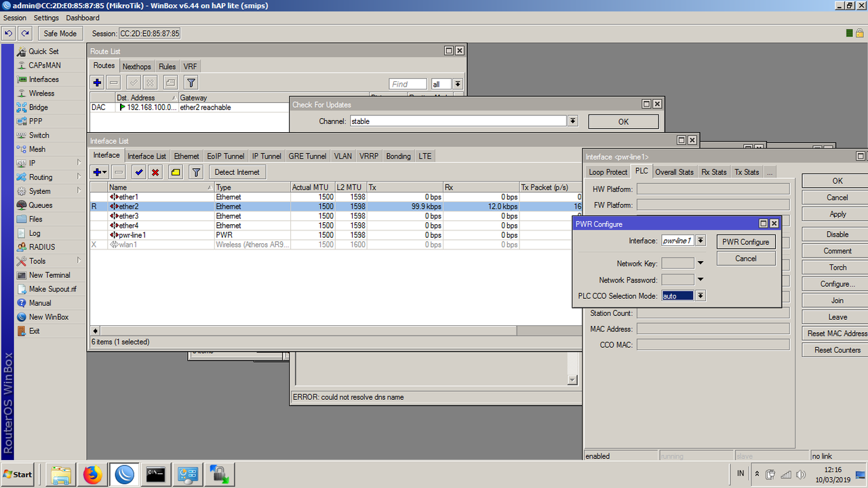Click Find field in Route List
The image size is (868, 488).
pos(408,84)
